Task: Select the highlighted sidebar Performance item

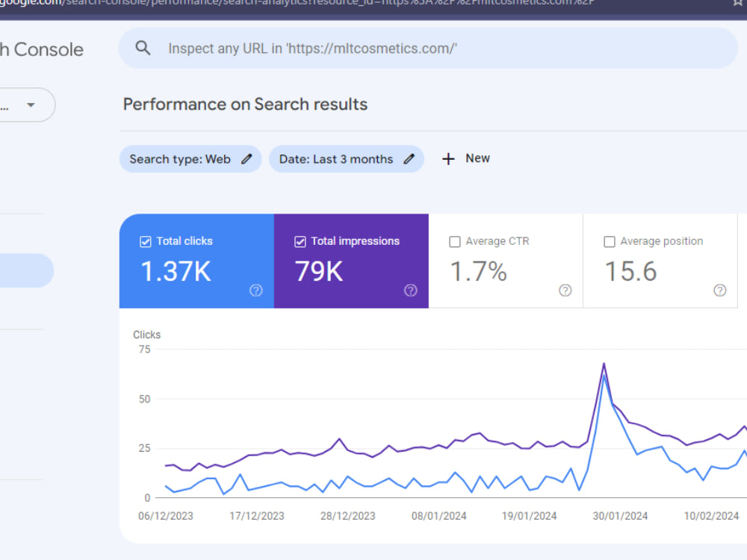Action: [26, 270]
